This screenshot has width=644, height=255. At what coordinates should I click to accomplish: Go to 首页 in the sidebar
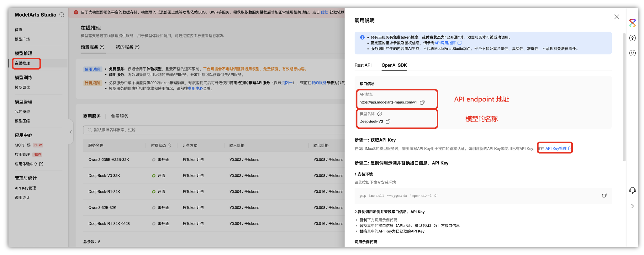pos(18,30)
